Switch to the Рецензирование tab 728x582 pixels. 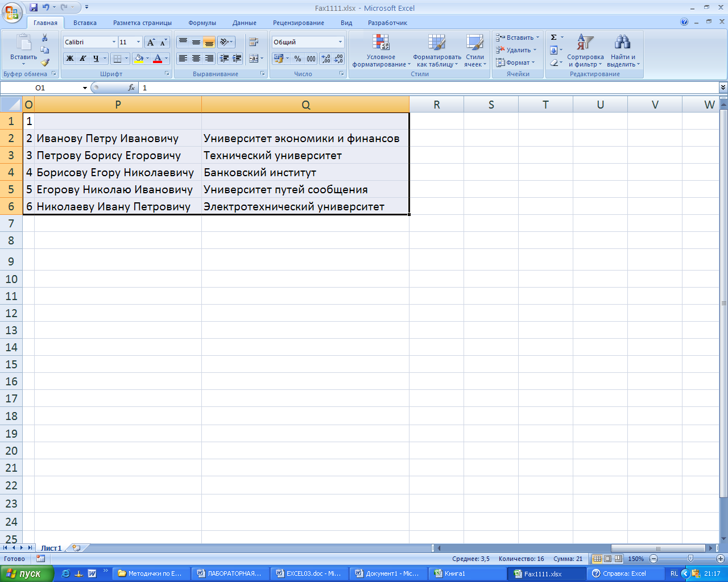point(299,23)
